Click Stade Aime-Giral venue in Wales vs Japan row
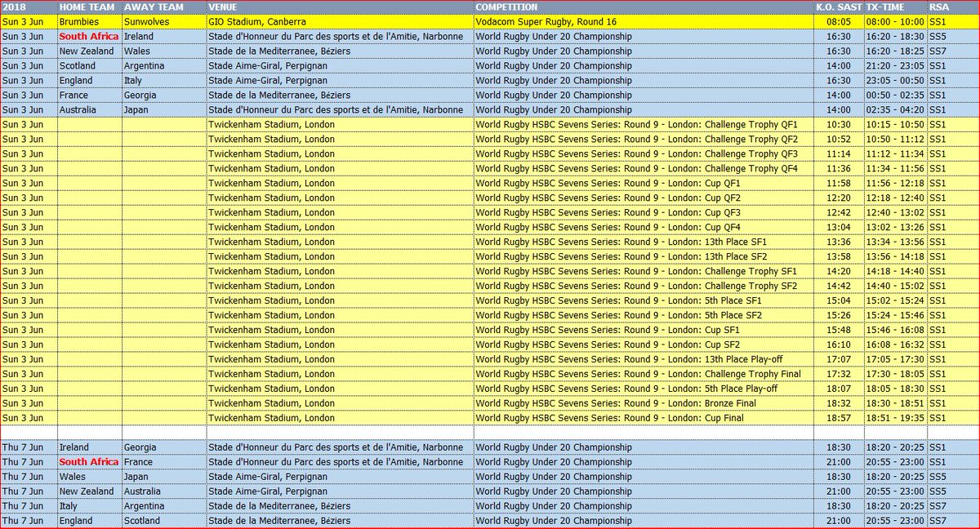Viewport: 980px width, 529px height. pos(340,478)
